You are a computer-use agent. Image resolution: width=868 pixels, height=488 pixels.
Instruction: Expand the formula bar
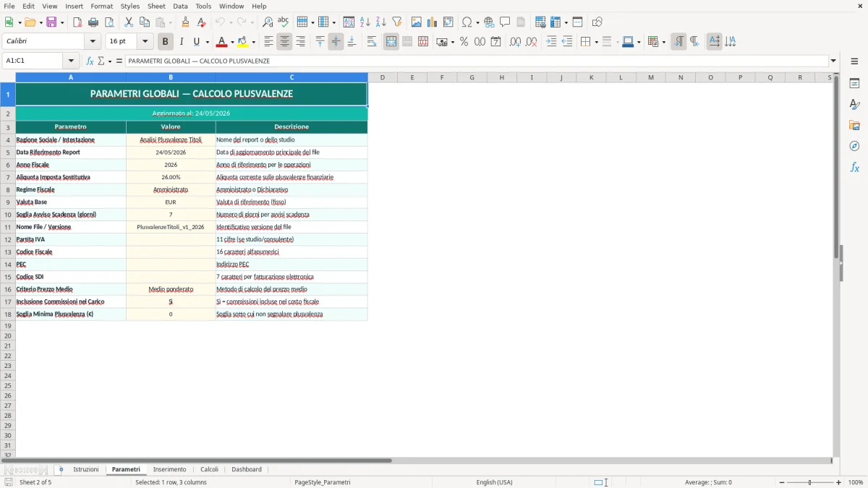pos(833,61)
